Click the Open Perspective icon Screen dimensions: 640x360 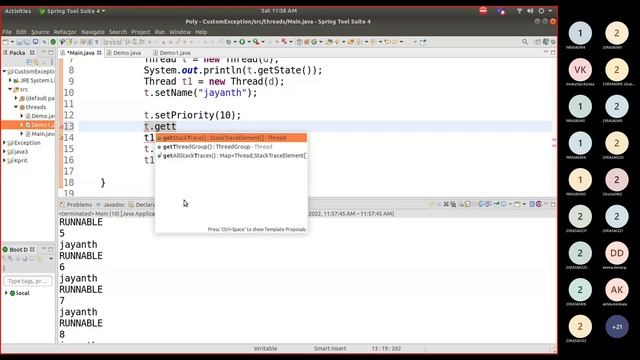538,42
